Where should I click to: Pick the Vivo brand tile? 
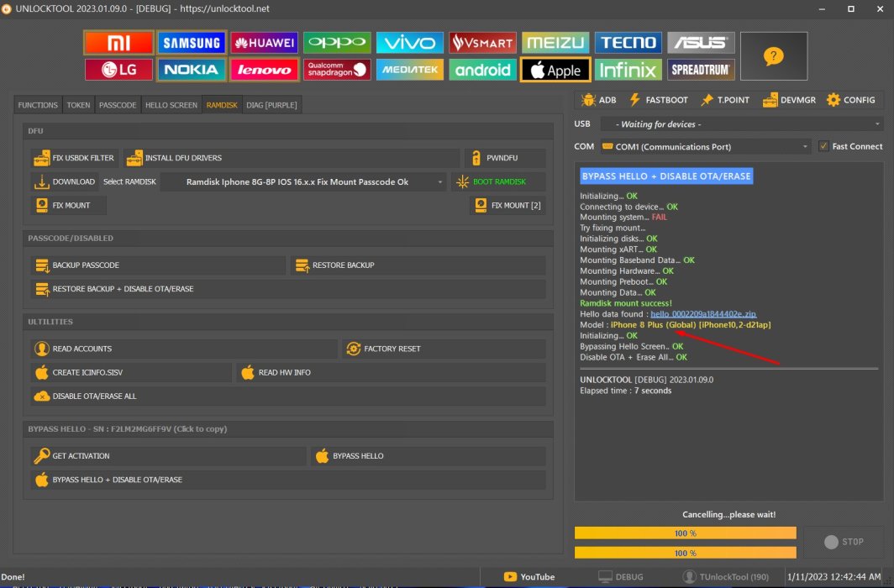coord(410,43)
